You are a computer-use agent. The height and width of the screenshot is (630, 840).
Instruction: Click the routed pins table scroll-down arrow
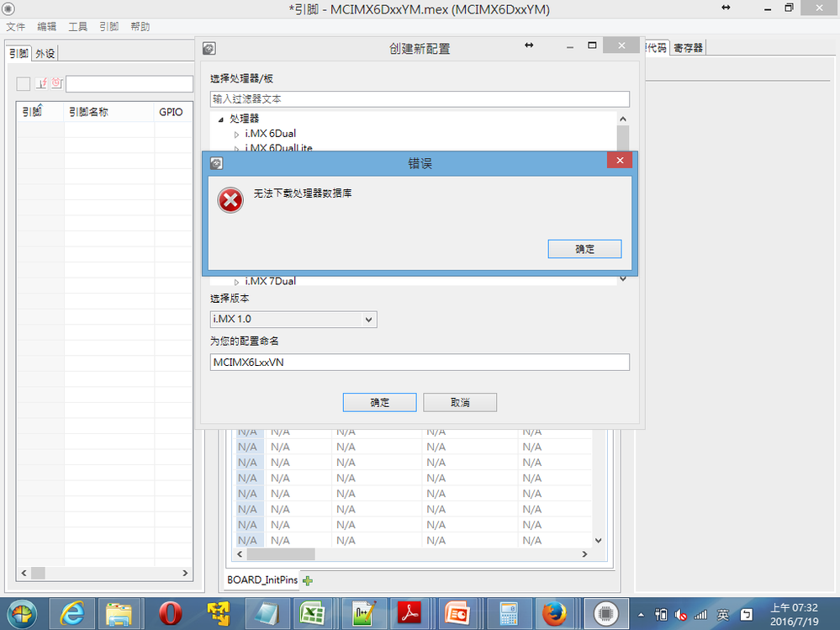pos(599,541)
